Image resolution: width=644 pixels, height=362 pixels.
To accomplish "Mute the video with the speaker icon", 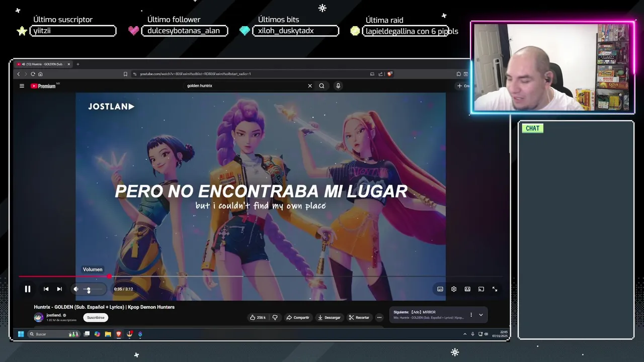I will coord(76,289).
